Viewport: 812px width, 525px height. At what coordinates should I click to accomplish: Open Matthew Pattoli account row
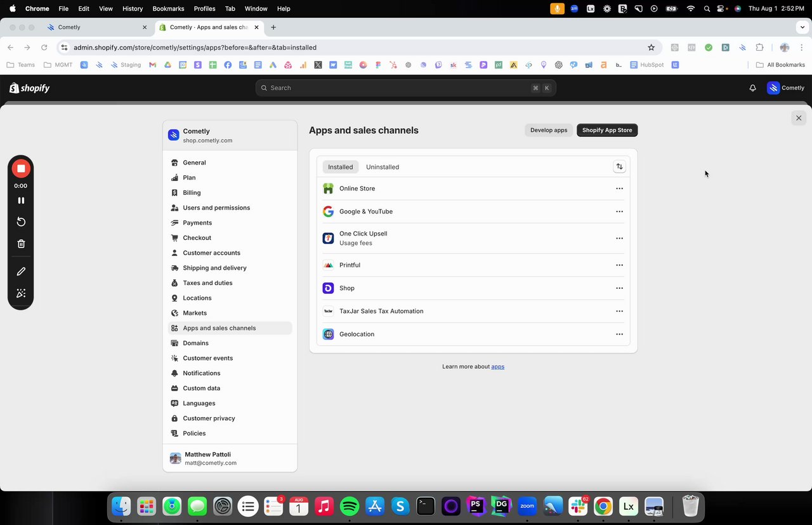click(230, 458)
